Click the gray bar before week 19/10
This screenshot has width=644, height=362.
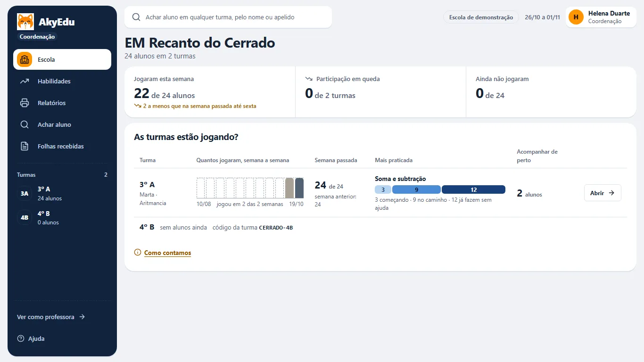(x=289, y=188)
